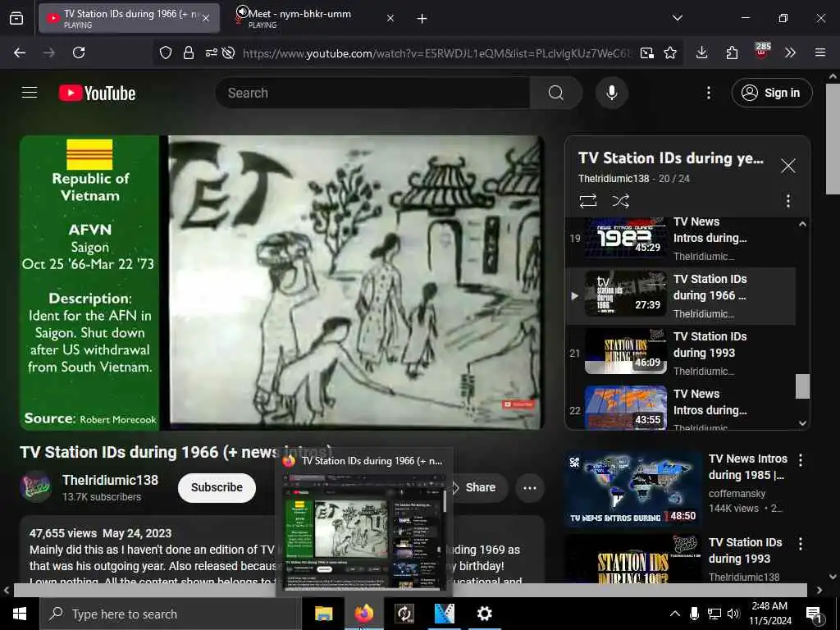840x630 pixels.
Task: Toggle loop playlist
Action: pyautogui.click(x=587, y=201)
